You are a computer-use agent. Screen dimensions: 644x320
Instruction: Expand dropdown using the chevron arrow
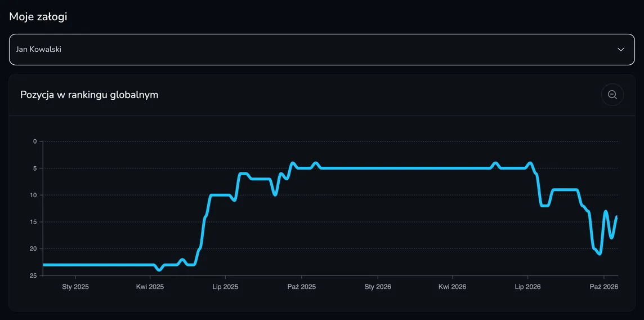point(621,49)
